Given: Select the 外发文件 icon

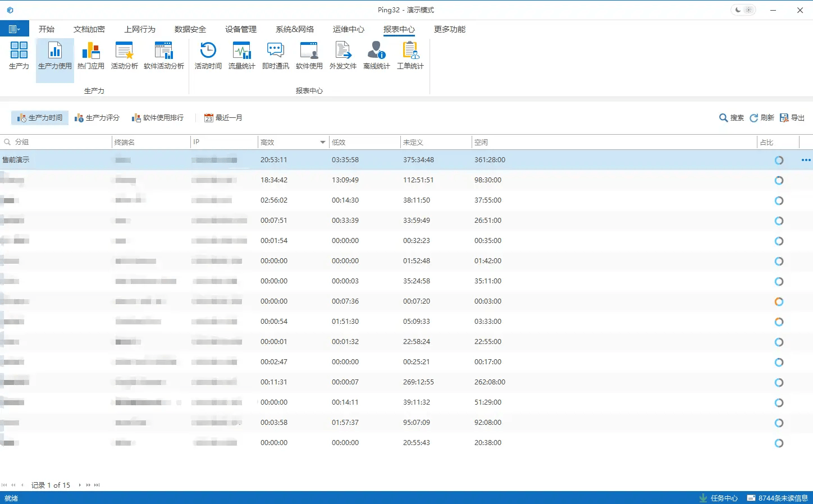Looking at the screenshot, I should (x=342, y=56).
